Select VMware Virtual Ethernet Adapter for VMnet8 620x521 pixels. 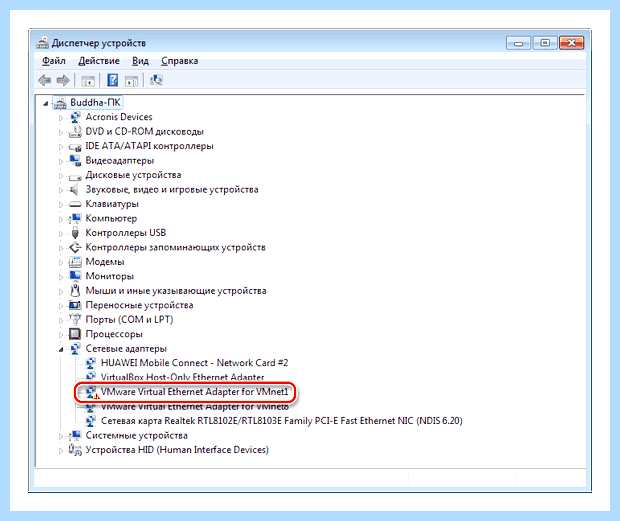[x=195, y=407]
